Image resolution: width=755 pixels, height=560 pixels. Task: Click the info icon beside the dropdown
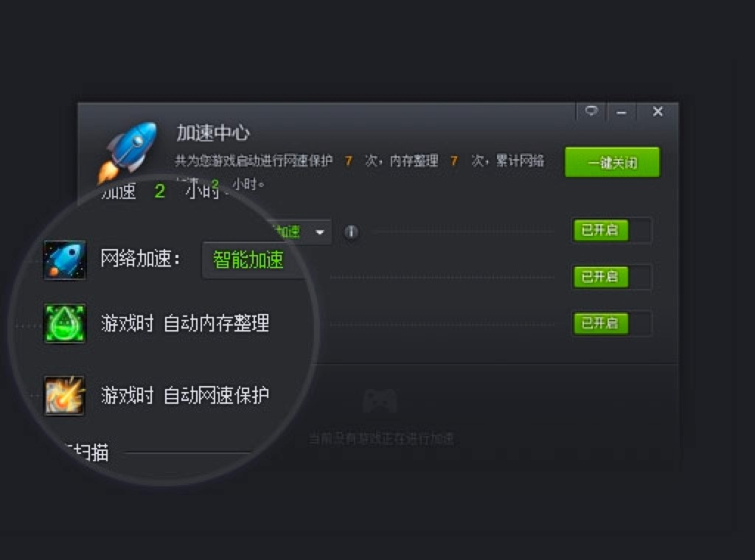[x=352, y=232]
